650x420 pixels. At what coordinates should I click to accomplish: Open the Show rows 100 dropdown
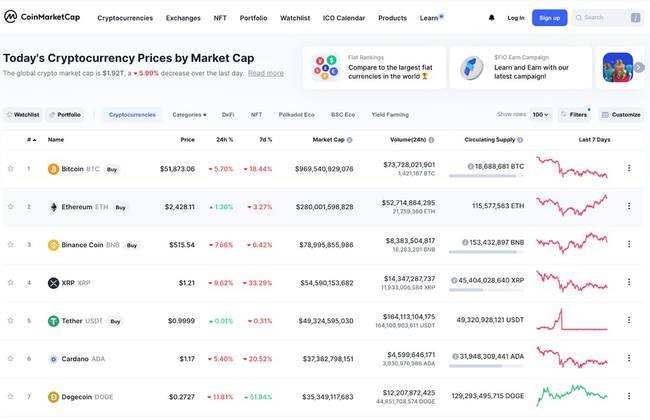(540, 114)
